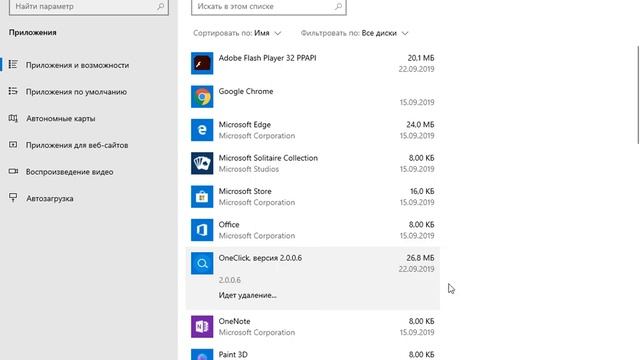Click the Приложения sidebar heading
This screenshot has height=360, width=640.
click(33, 32)
